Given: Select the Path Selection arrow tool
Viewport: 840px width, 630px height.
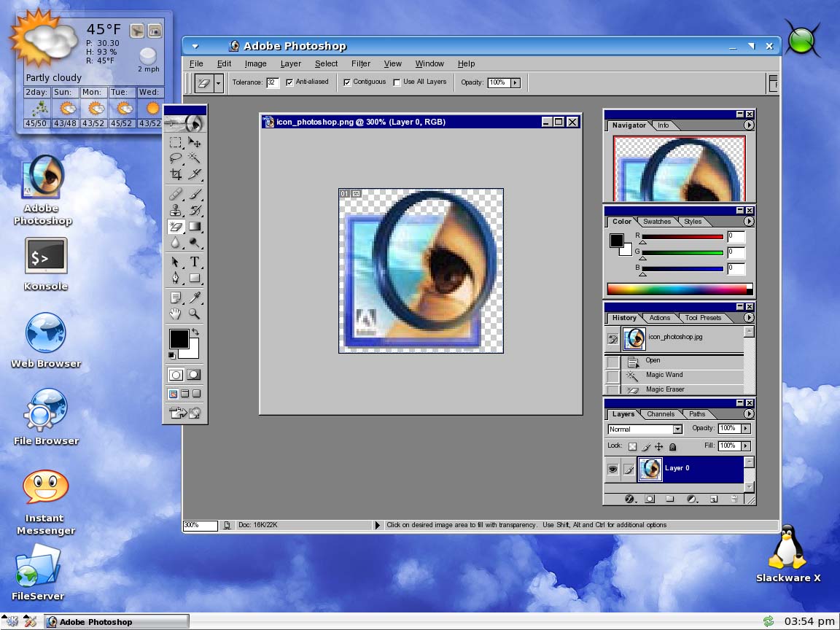Looking at the screenshot, I should pyautogui.click(x=176, y=262).
